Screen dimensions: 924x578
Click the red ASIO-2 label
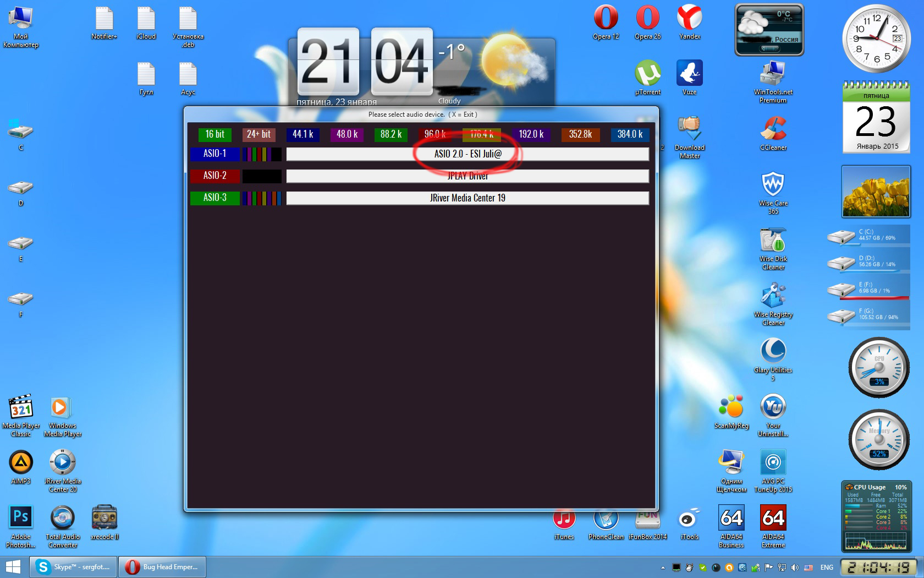click(x=215, y=176)
